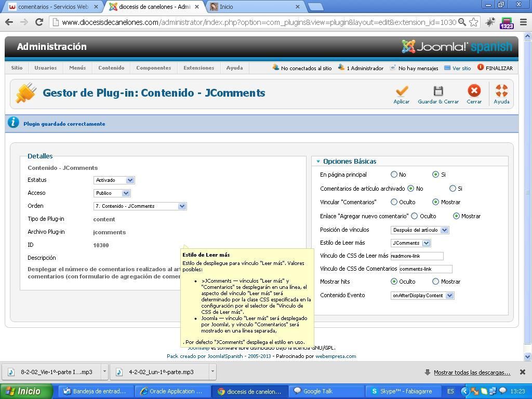The image size is (532, 399).
Task: Click the Ver sitio monitor icon
Action: [x=447, y=68]
